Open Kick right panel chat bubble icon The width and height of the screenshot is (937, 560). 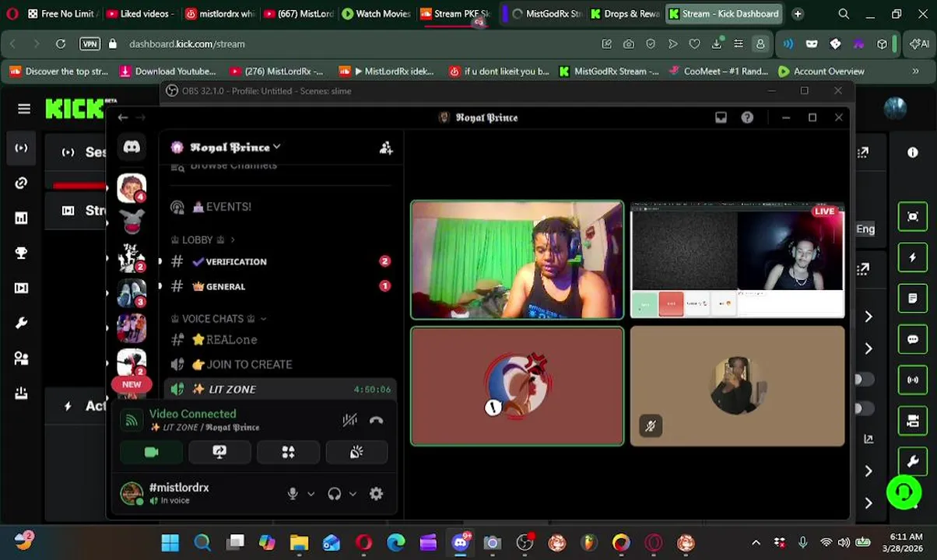[x=913, y=339]
